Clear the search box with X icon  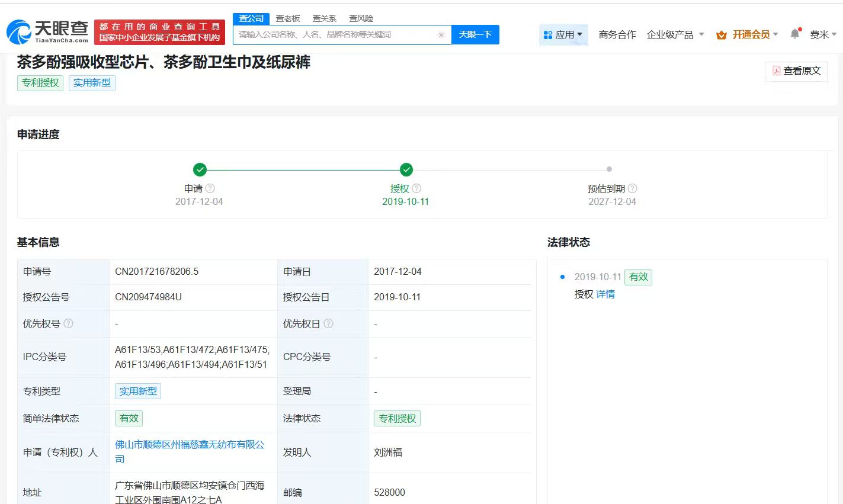(x=441, y=35)
